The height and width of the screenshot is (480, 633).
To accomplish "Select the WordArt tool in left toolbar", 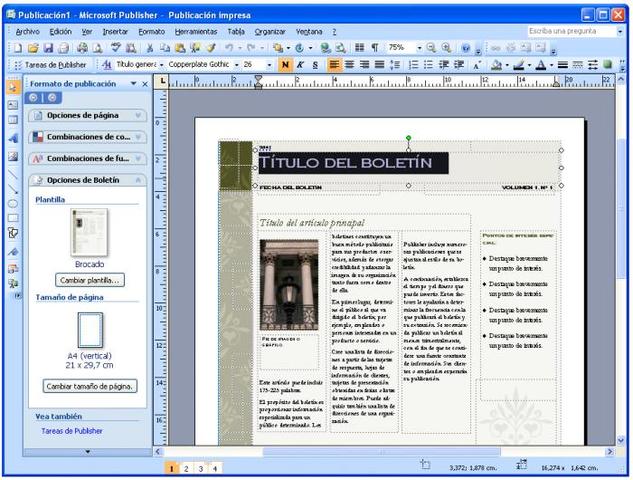I will (x=13, y=139).
